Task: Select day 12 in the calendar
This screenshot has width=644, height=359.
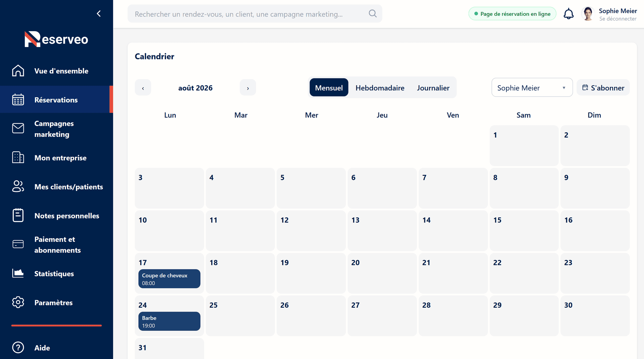Action: (x=311, y=231)
